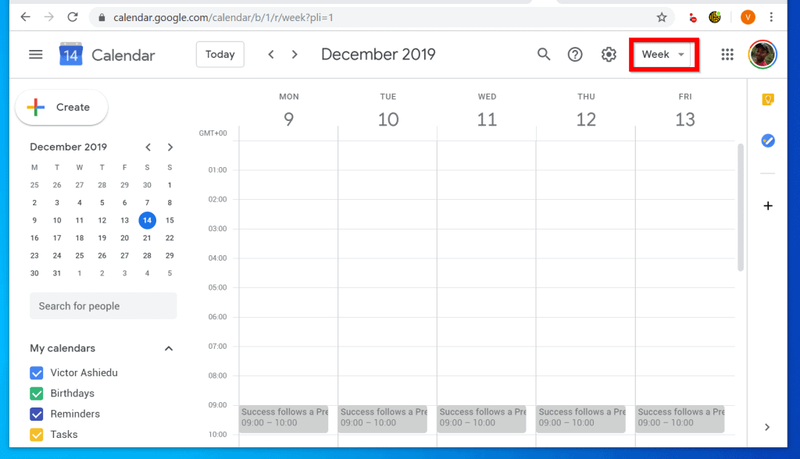The height and width of the screenshot is (459, 800).
Task: Open Friday's Success follows event
Action: click(x=680, y=419)
